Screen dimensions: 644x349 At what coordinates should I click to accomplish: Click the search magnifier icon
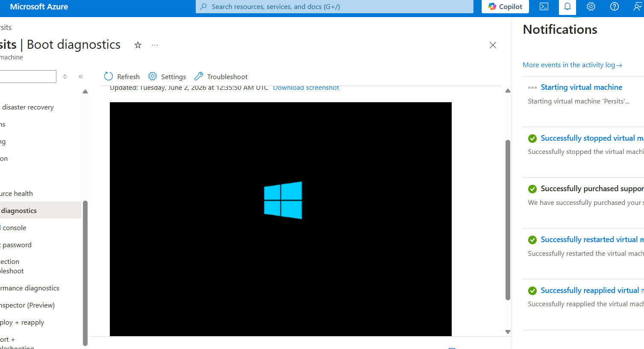pos(203,7)
